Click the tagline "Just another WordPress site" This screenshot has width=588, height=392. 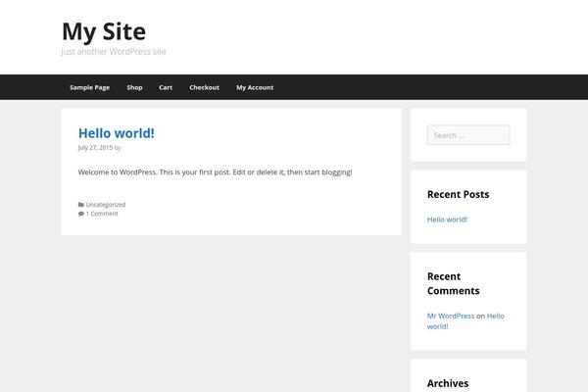tap(114, 52)
